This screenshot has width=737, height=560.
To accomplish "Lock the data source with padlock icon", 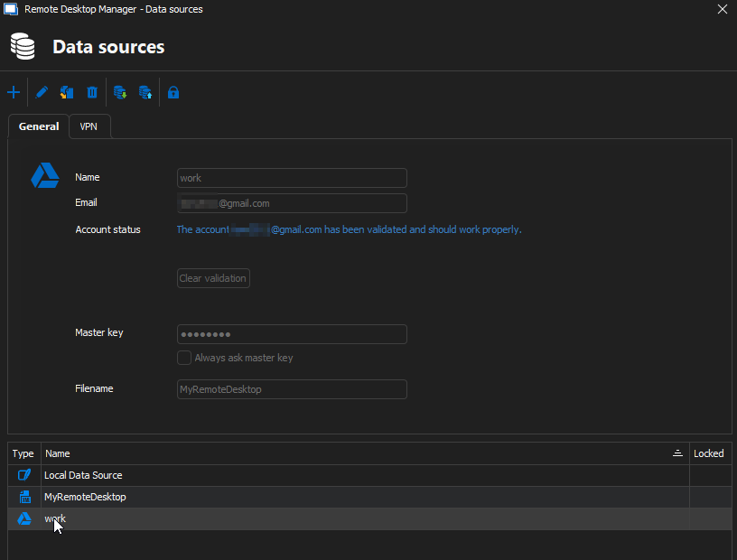I will pyautogui.click(x=173, y=92).
